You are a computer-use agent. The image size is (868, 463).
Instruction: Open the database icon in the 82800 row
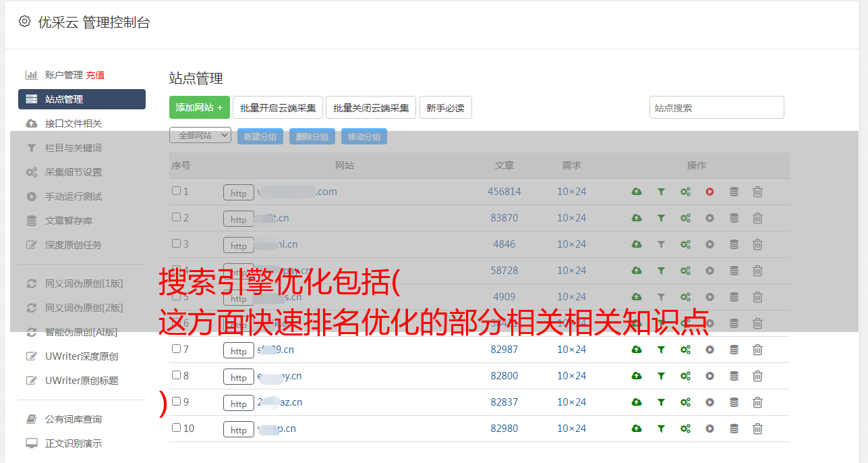[x=734, y=376]
